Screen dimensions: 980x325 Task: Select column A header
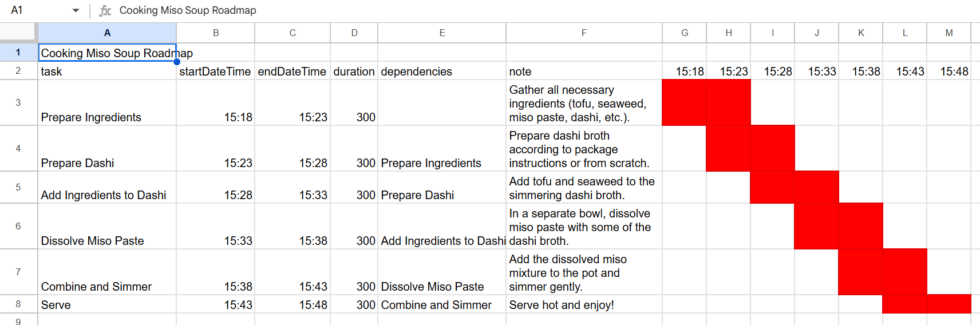pos(107,33)
